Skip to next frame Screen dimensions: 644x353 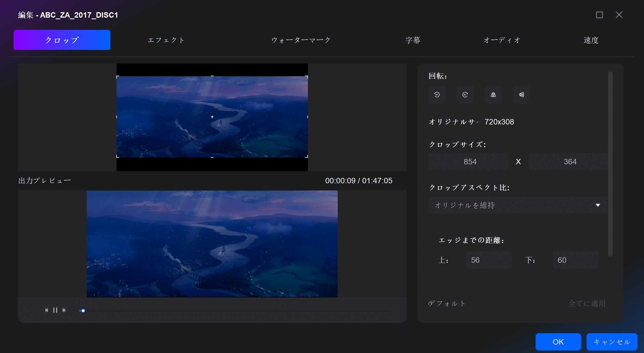pos(64,310)
